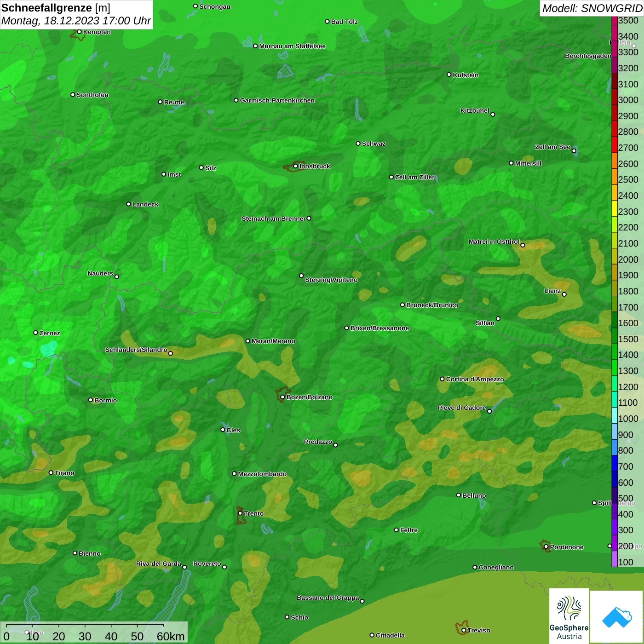Select the Kufstein city marker dot
The image size is (644, 644).
click(x=449, y=75)
